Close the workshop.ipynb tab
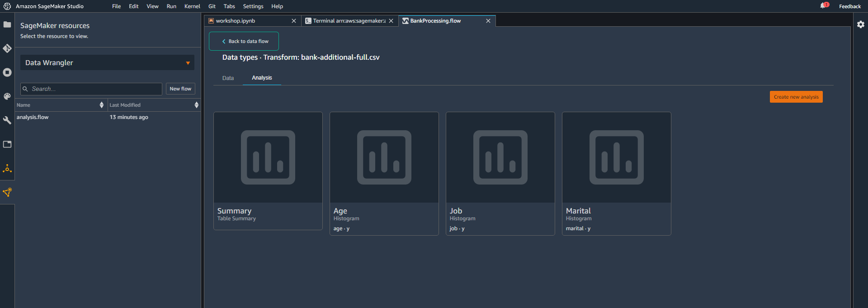Screen dimensions: 868x308 tap(294, 21)
